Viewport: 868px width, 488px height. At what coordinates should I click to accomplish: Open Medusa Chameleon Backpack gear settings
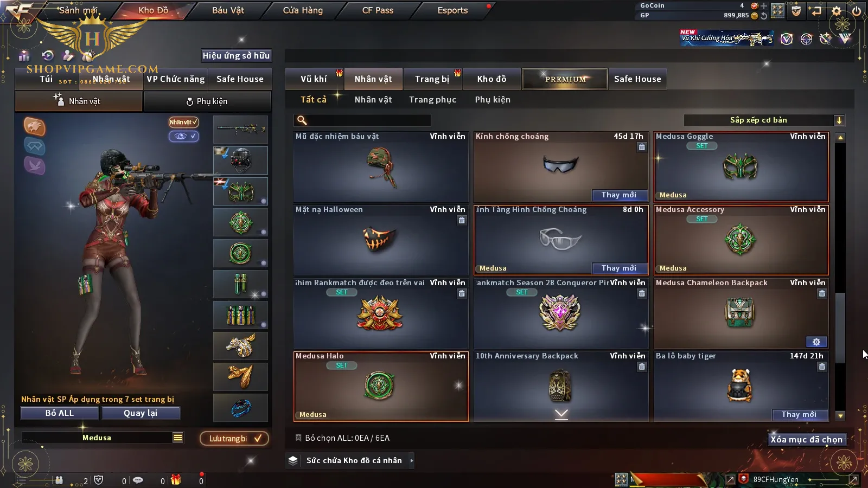pyautogui.click(x=816, y=342)
